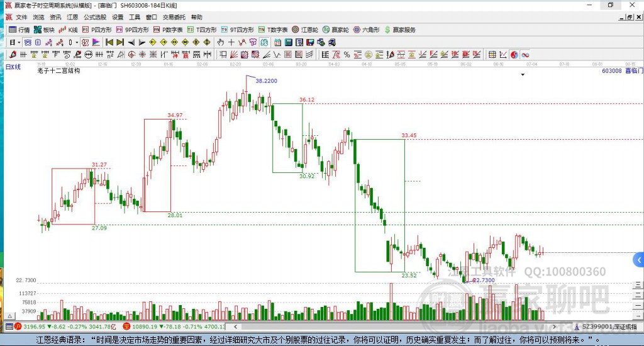
Task: Open the calculator icon
Action: coord(288,42)
